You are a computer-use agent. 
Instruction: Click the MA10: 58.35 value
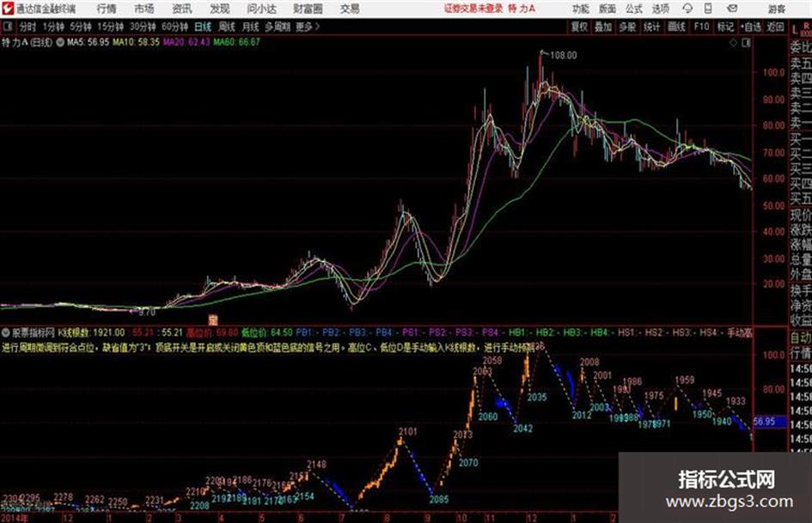click(137, 42)
